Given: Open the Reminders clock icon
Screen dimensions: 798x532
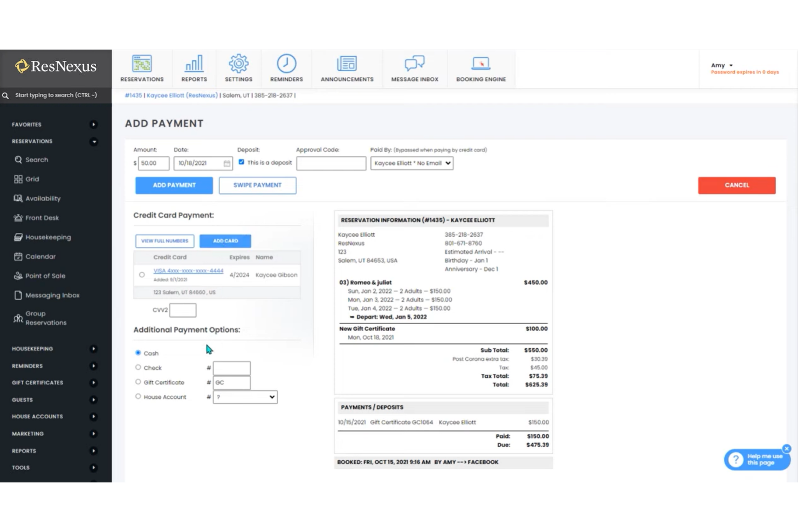Looking at the screenshot, I should click(x=286, y=68).
